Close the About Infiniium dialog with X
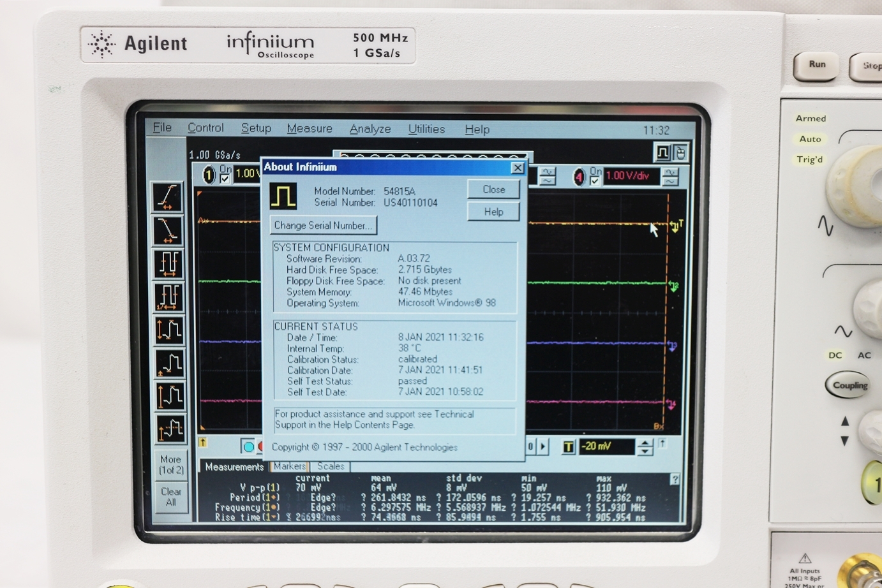 pyautogui.click(x=518, y=168)
